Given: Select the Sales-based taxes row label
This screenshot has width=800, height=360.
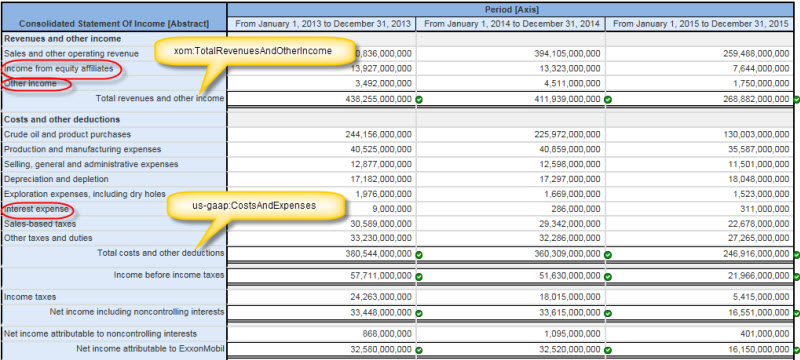Looking at the screenshot, I should click(40, 224).
